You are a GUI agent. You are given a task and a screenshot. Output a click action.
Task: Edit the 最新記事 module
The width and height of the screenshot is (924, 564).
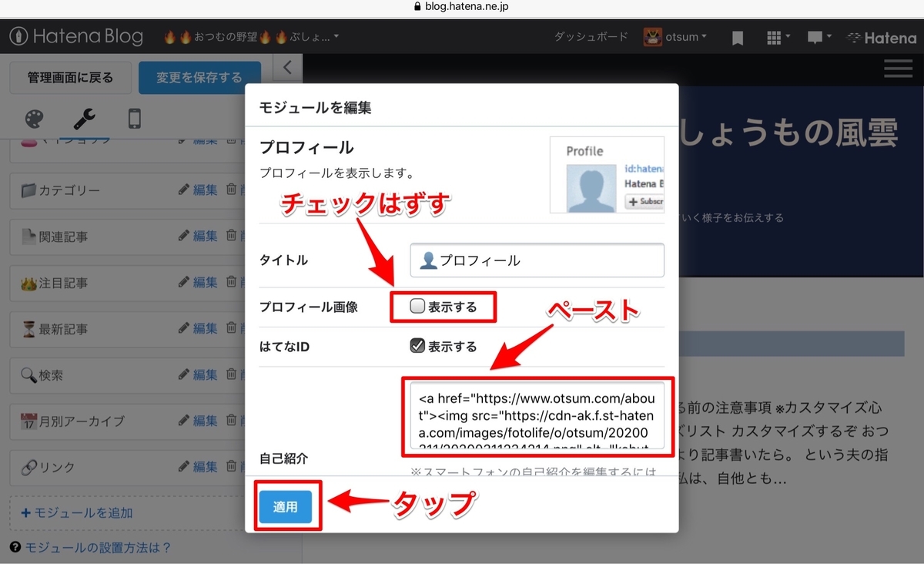tap(198, 329)
